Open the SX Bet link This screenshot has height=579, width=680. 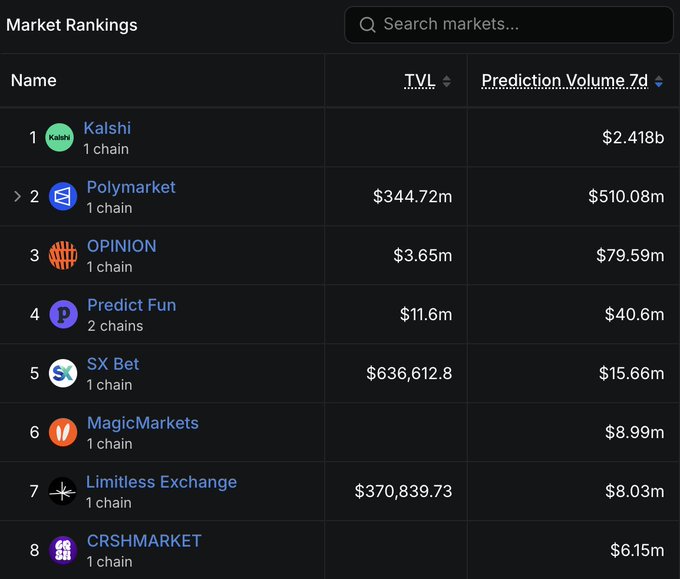pos(113,364)
